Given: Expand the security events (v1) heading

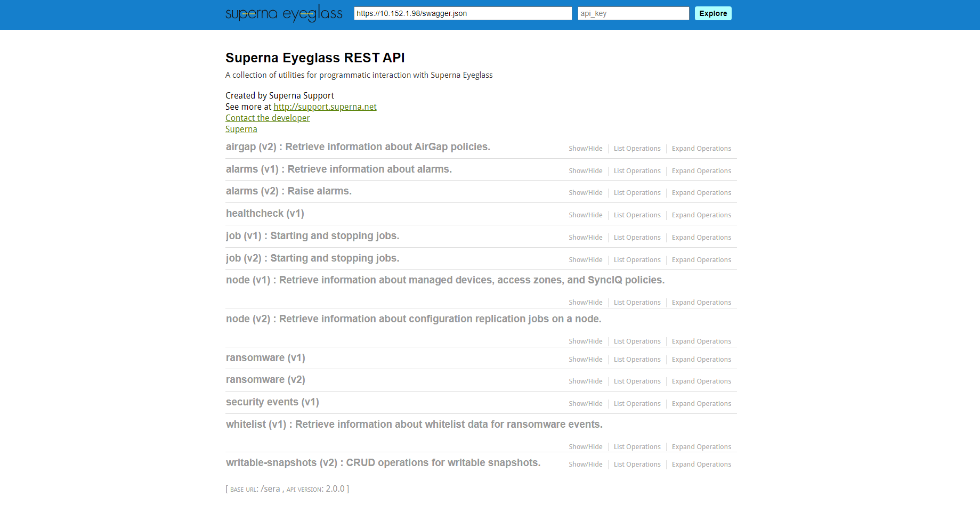Looking at the screenshot, I should click(272, 402).
